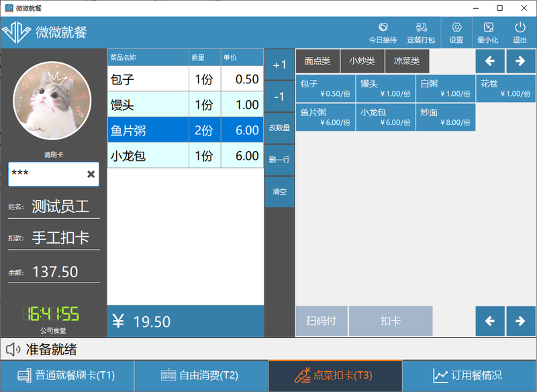Click the 准备就绪 status text
Viewport: 537px width, 392px height.
(52, 350)
